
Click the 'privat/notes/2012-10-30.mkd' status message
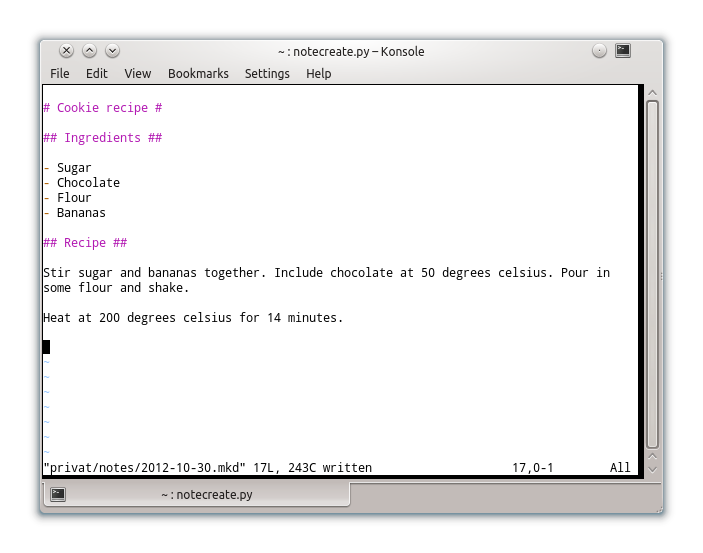[208, 468]
